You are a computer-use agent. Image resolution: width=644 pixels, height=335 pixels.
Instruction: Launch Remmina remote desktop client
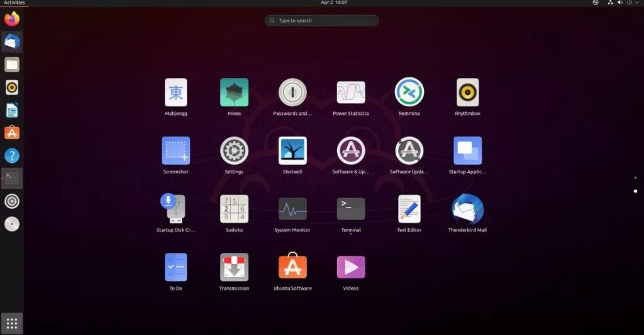(x=409, y=92)
